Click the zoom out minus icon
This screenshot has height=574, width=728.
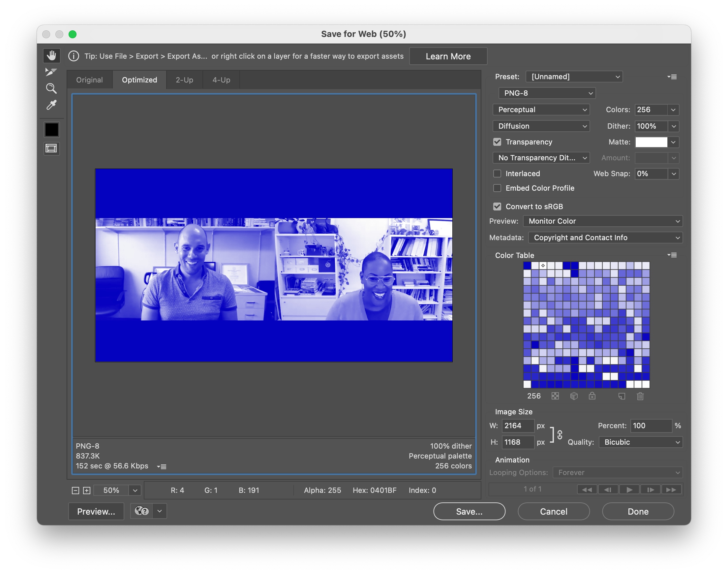[x=76, y=490]
